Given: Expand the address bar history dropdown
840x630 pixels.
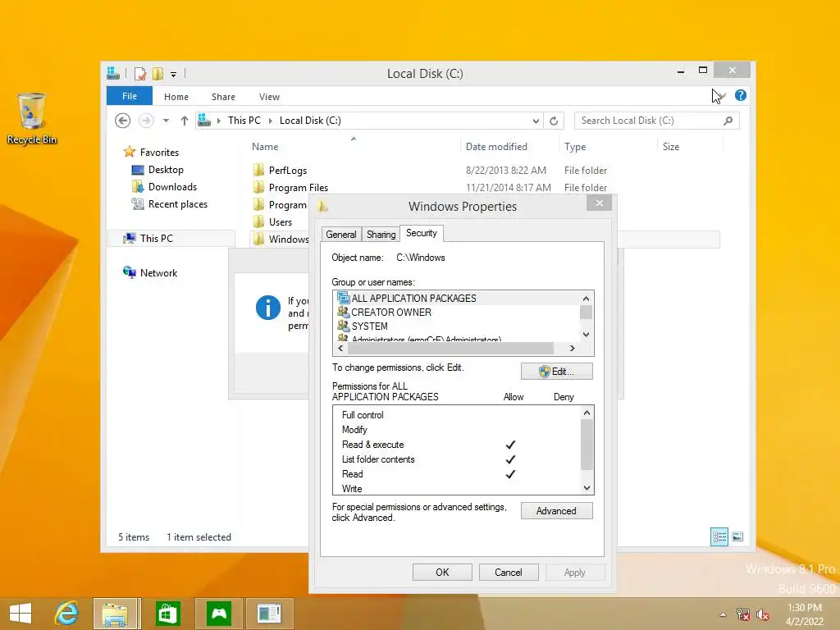Looking at the screenshot, I should (535, 121).
